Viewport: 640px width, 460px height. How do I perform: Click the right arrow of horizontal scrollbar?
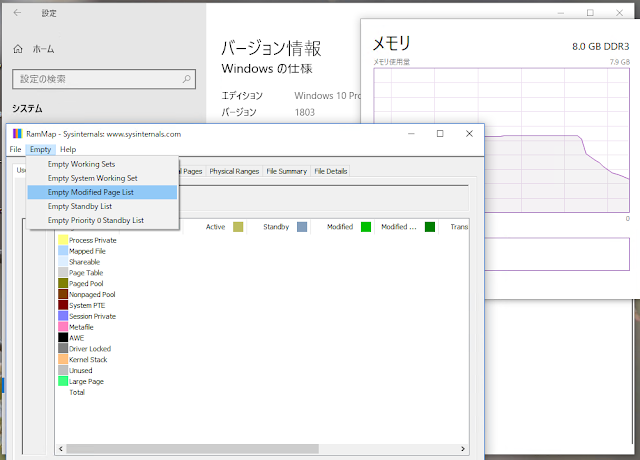coord(463,449)
